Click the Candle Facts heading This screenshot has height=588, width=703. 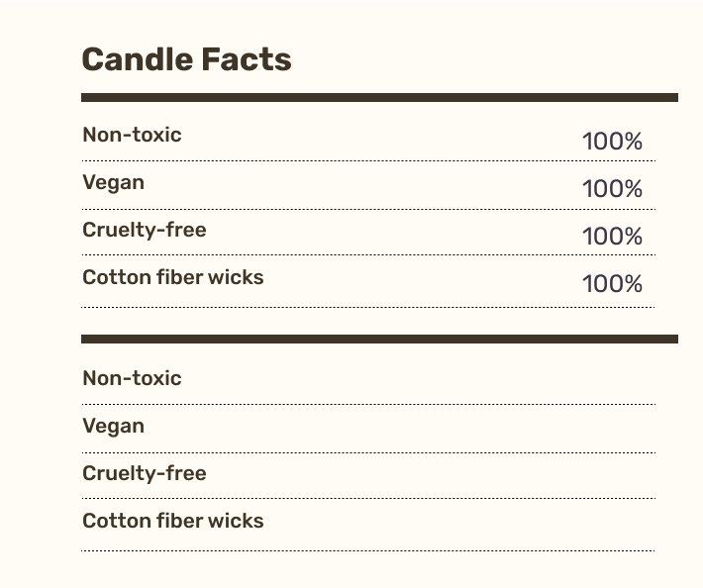coord(186,59)
